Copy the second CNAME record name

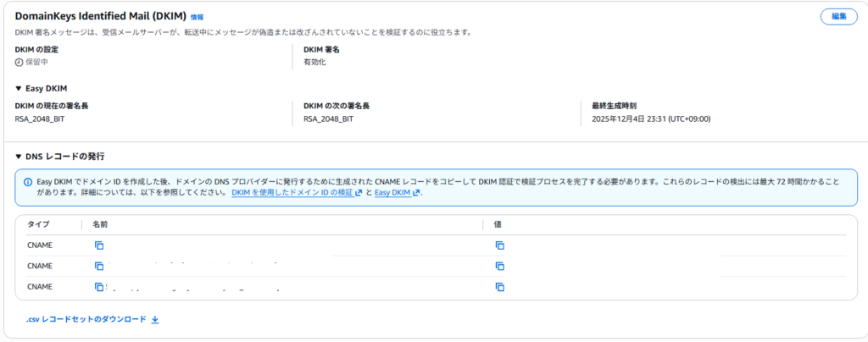(99, 266)
